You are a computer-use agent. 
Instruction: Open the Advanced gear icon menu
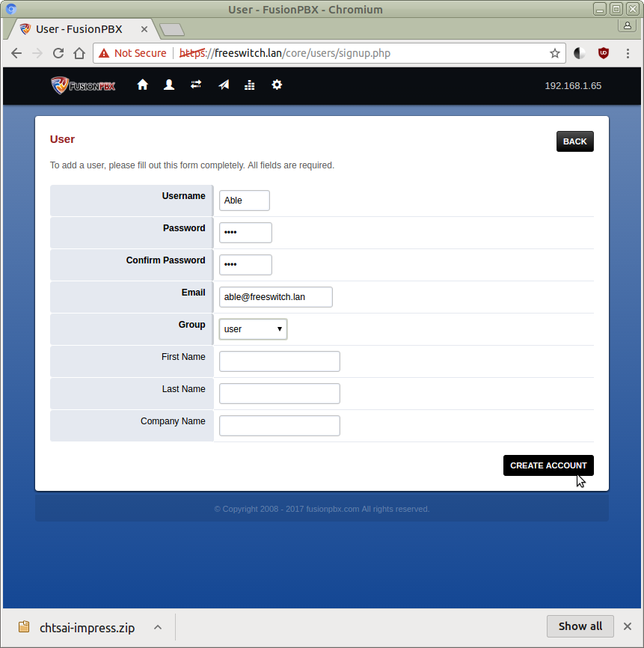(x=277, y=85)
